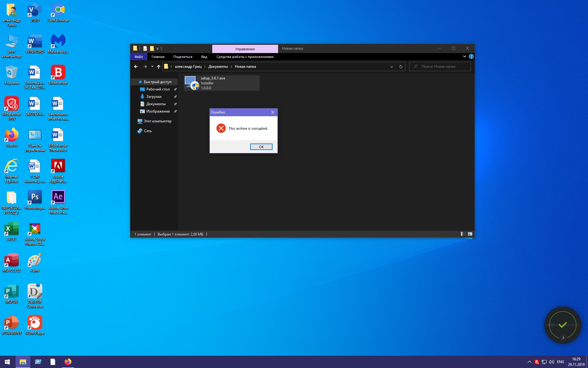Open Bitdefender tray icon

pyautogui.click(x=537, y=362)
